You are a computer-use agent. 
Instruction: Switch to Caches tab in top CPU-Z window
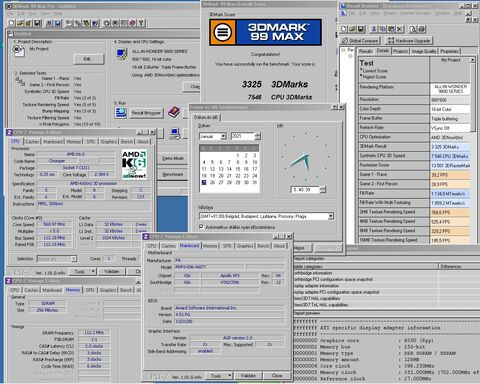point(32,142)
